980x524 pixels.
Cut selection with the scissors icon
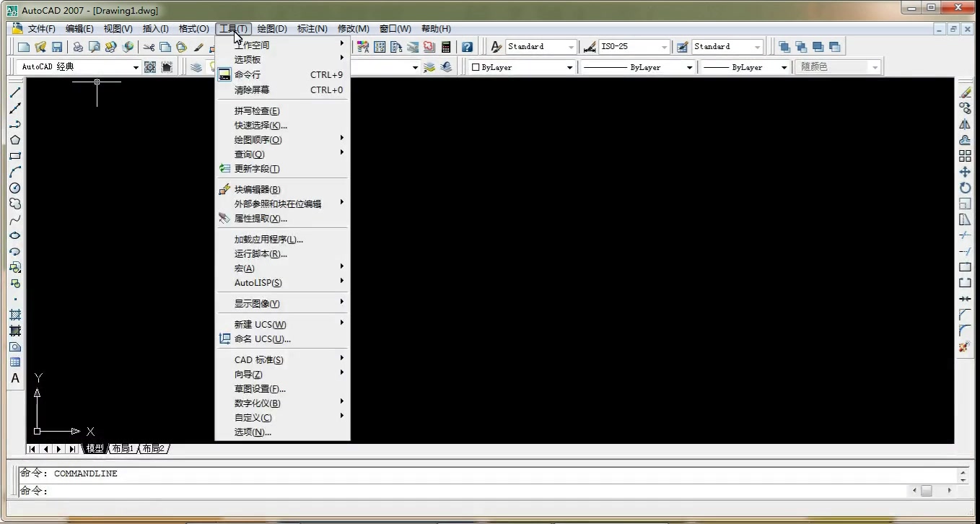click(149, 47)
